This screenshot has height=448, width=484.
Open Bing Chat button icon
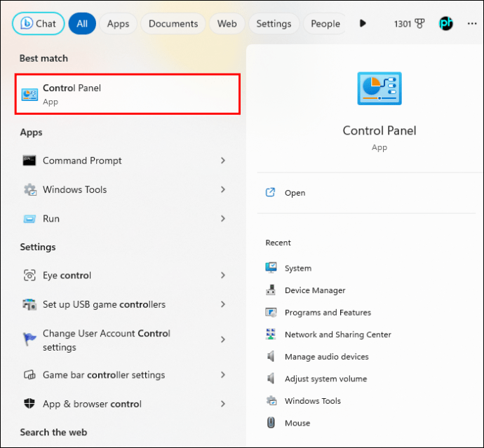(x=27, y=23)
